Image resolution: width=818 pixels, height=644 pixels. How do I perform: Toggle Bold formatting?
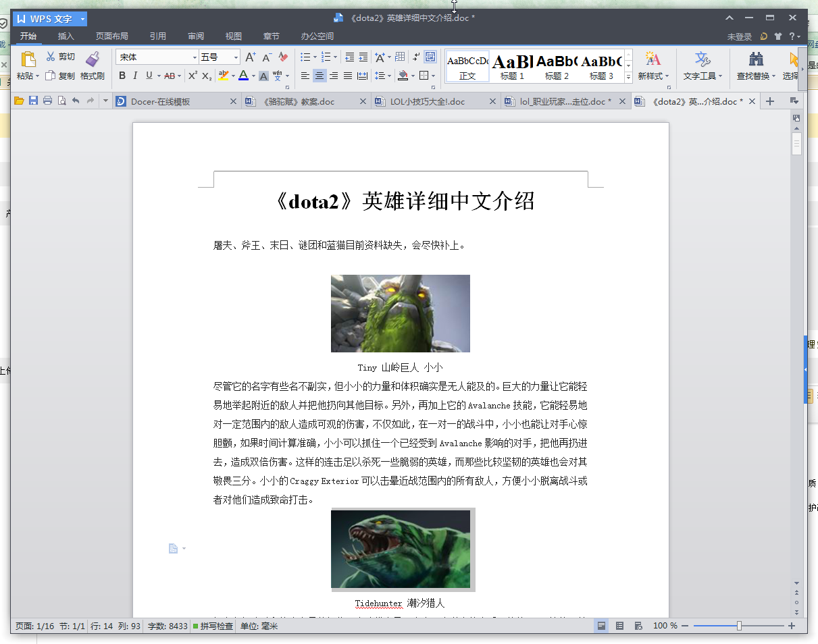(122, 76)
